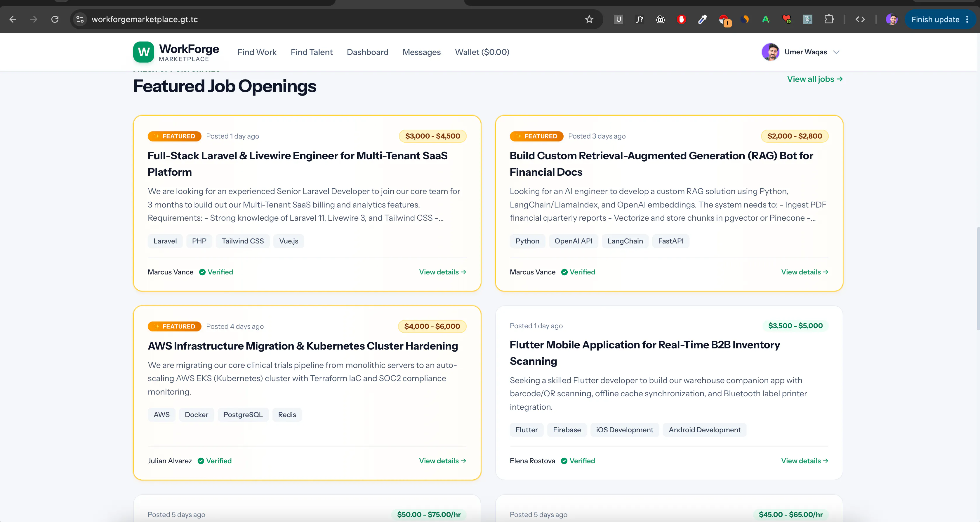This screenshot has width=980, height=522.
Task: Select the Firebase skill tag
Action: click(x=567, y=430)
